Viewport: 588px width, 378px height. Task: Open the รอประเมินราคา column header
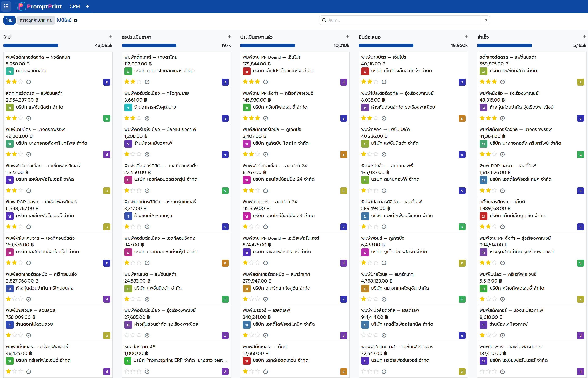[136, 37]
